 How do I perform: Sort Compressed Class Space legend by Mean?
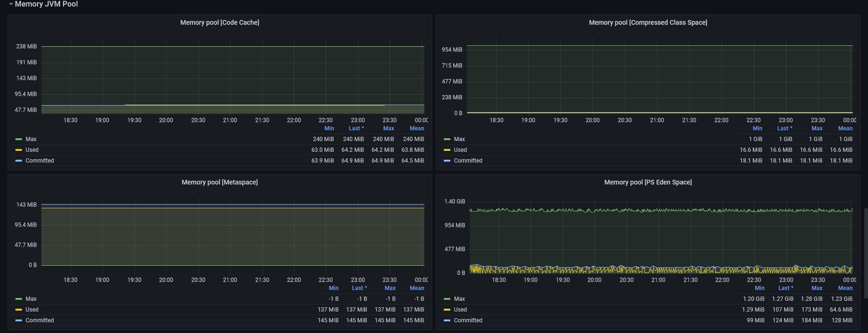(x=845, y=128)
